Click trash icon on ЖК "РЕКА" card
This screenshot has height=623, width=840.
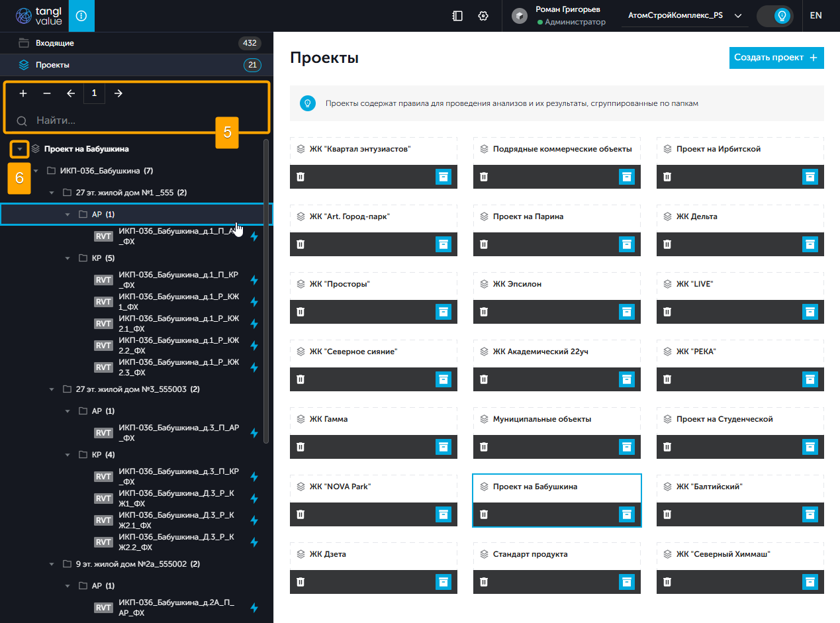(x=667, y=379)
